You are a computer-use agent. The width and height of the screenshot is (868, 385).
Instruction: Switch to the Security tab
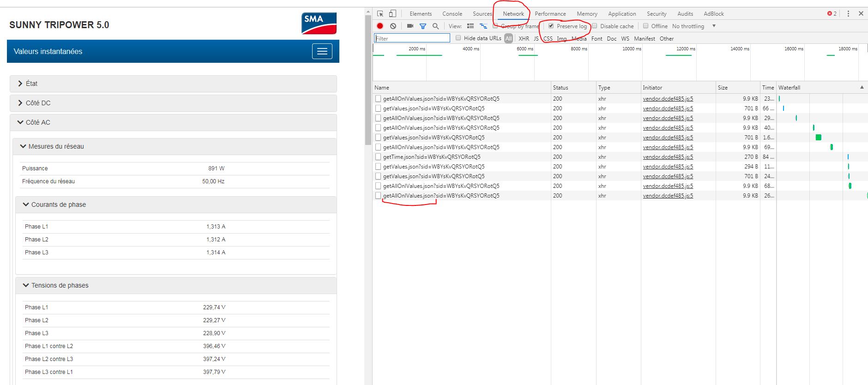(x=657, y=14)
